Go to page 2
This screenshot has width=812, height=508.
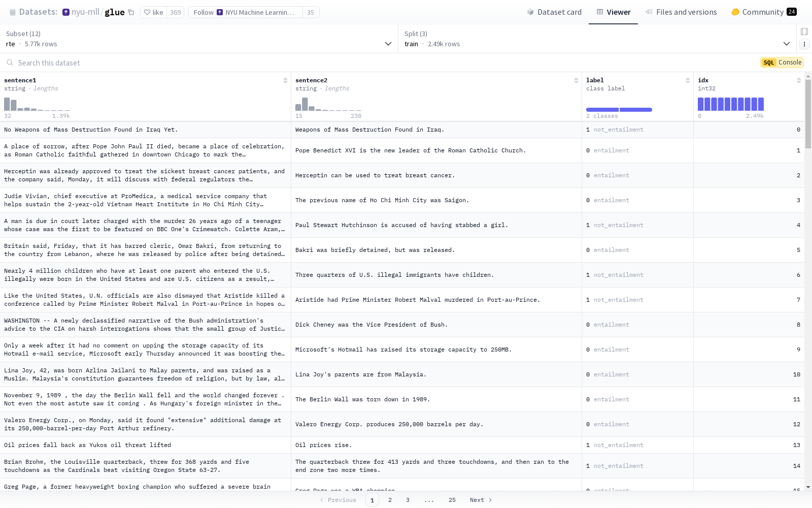pos(390,500)
